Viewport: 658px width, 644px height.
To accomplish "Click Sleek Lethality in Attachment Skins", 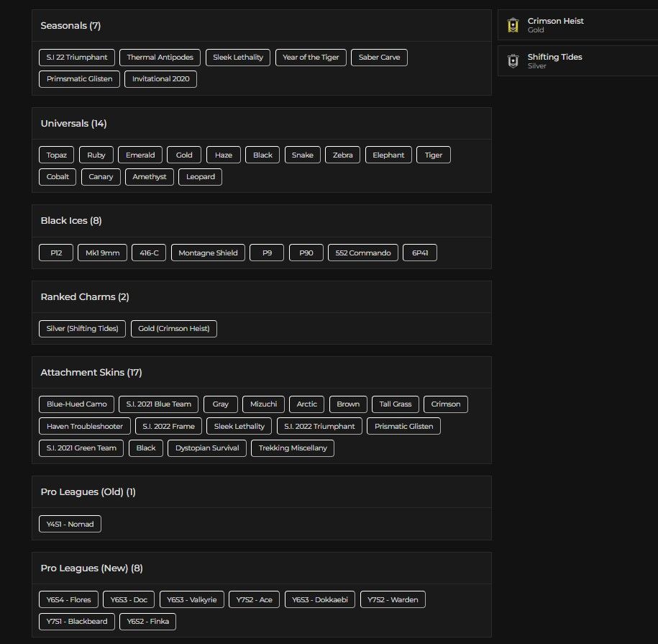I will tap(239, 426).
